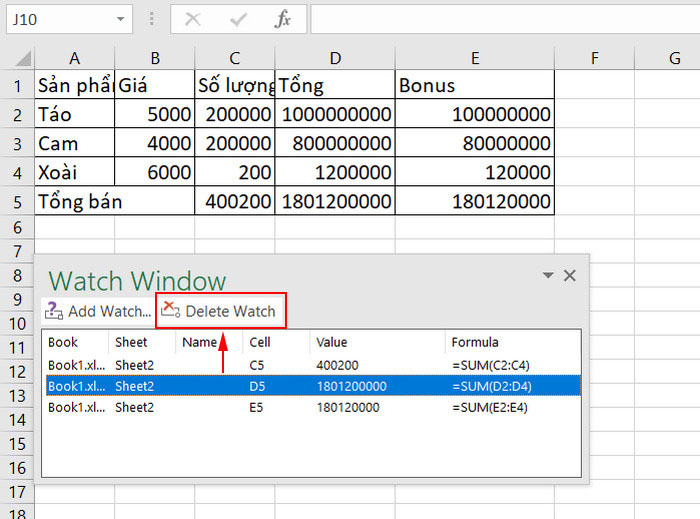Select column F header
Image resolution: width=700 pixels, height=519 pixels.
coord(595,58)
